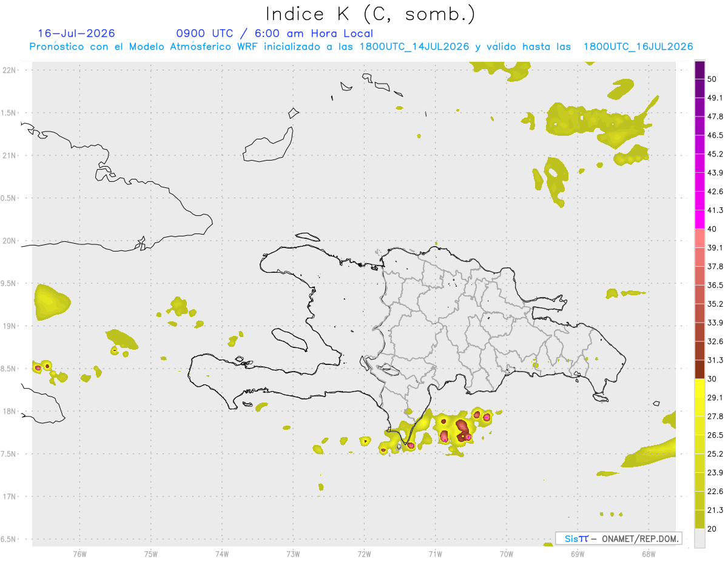Click the "74W" longitude label

pos(221,554)
